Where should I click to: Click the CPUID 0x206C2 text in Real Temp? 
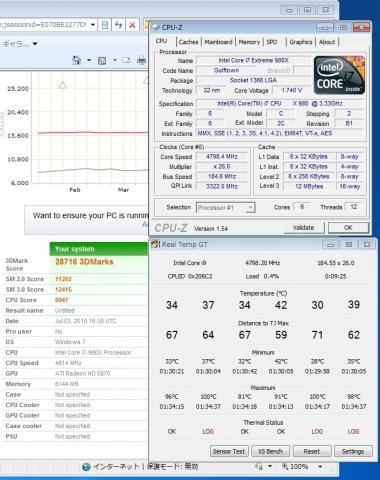tap(190, 276)
